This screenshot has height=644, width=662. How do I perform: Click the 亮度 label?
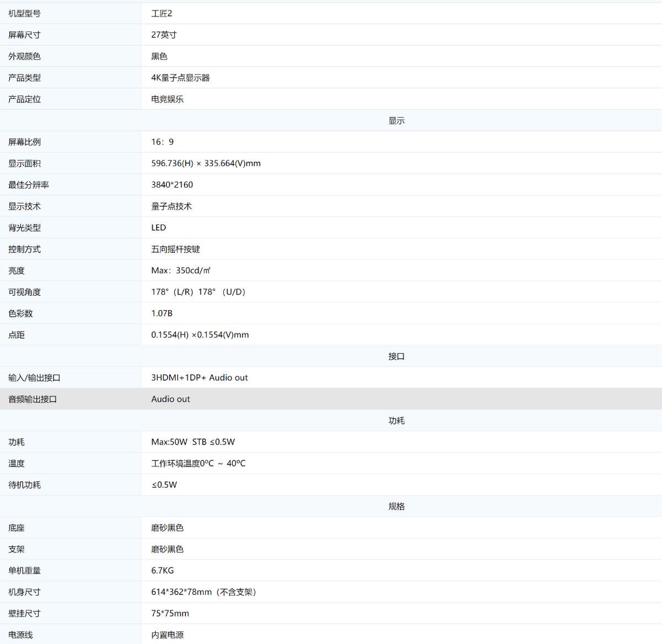17,270
